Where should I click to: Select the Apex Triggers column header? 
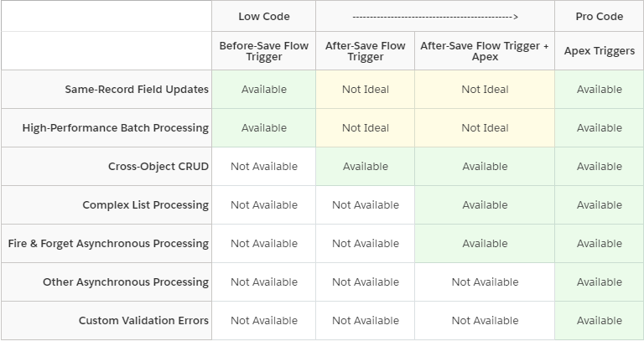[x=599, y=51]
